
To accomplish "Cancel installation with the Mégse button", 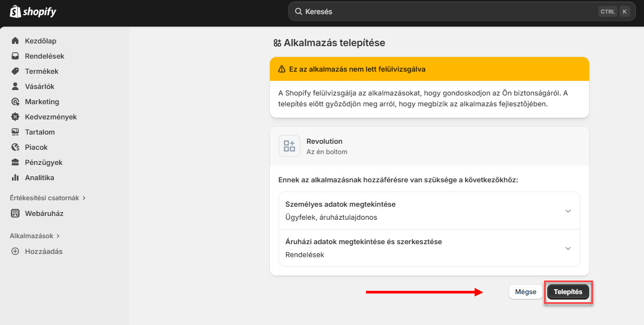I will [525, 292].
